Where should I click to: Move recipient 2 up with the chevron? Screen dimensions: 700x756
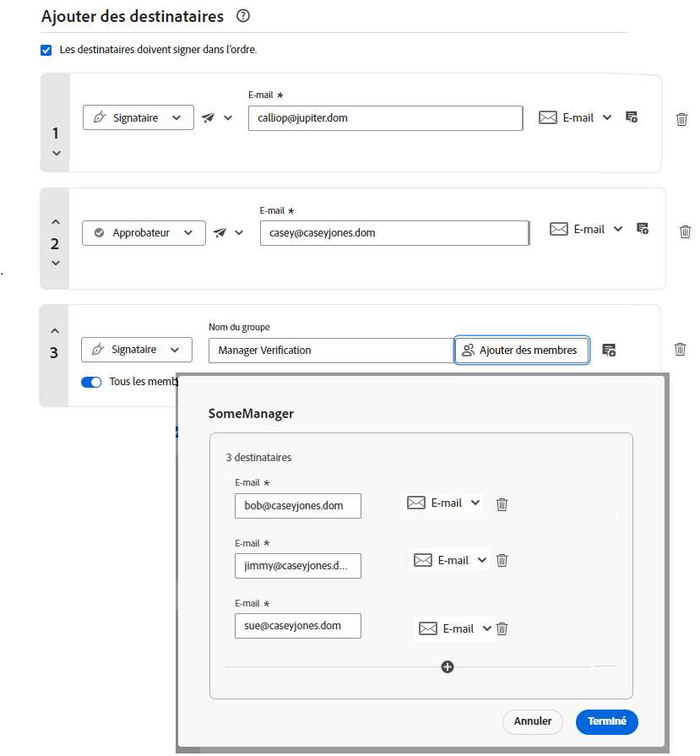click(x=55, y=222)
